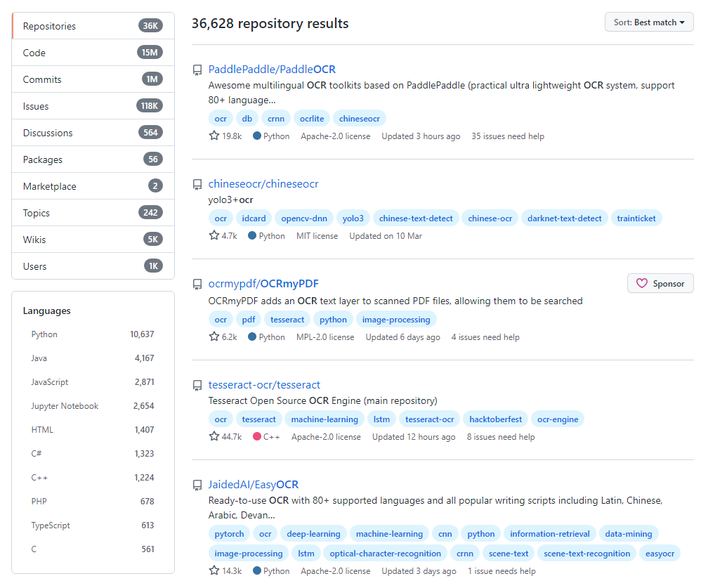
Task: Click the star icon showing 44.7k
Action: coord(214,436)
